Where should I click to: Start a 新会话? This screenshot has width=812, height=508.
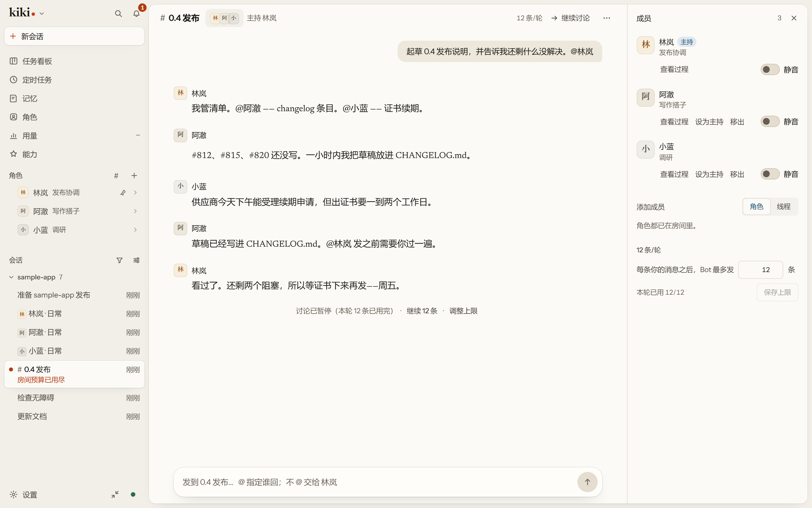pos(74,36)
